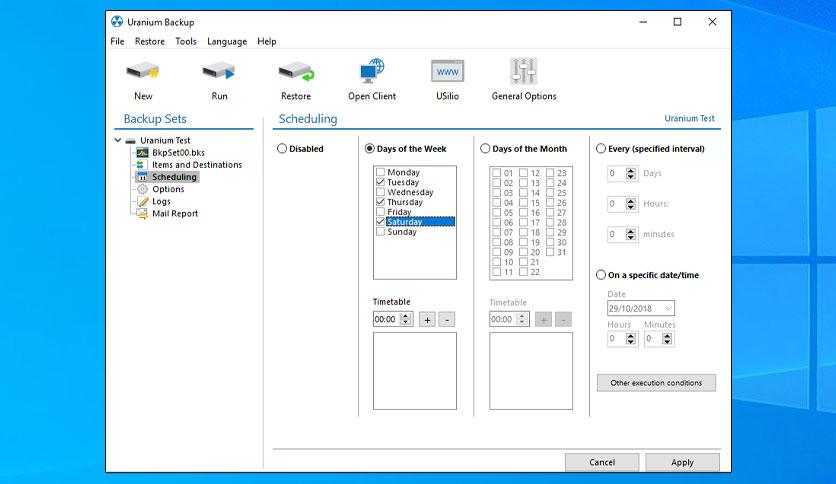Click the Run backup toolbar icon
Screen dimensions: 836x484
[219, 71]
